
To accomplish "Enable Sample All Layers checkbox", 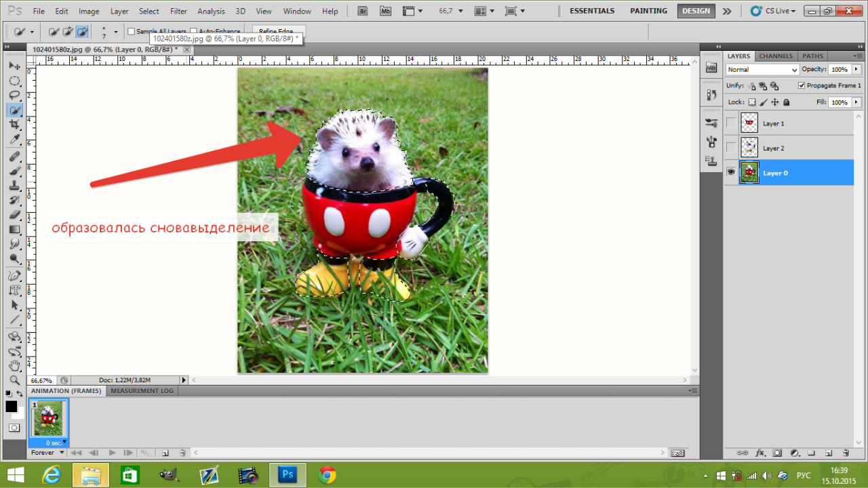I will pos(132,32).
